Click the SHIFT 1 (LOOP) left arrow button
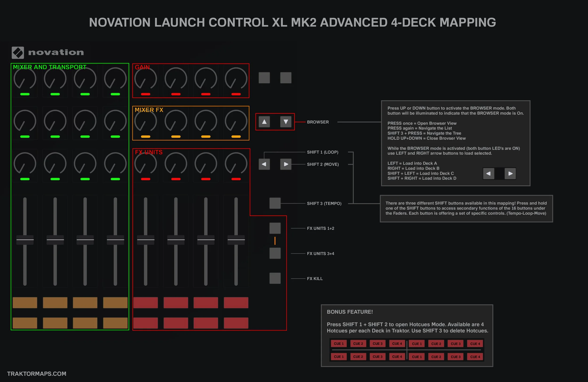588x382 pixels. [x=264, y=164]
